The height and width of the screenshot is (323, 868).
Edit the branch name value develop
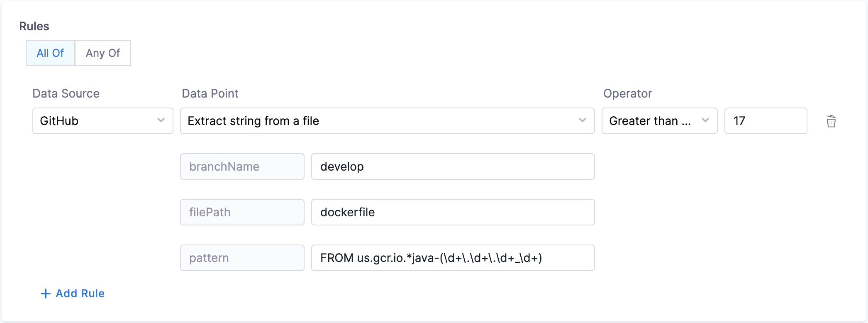coord(452,166)
